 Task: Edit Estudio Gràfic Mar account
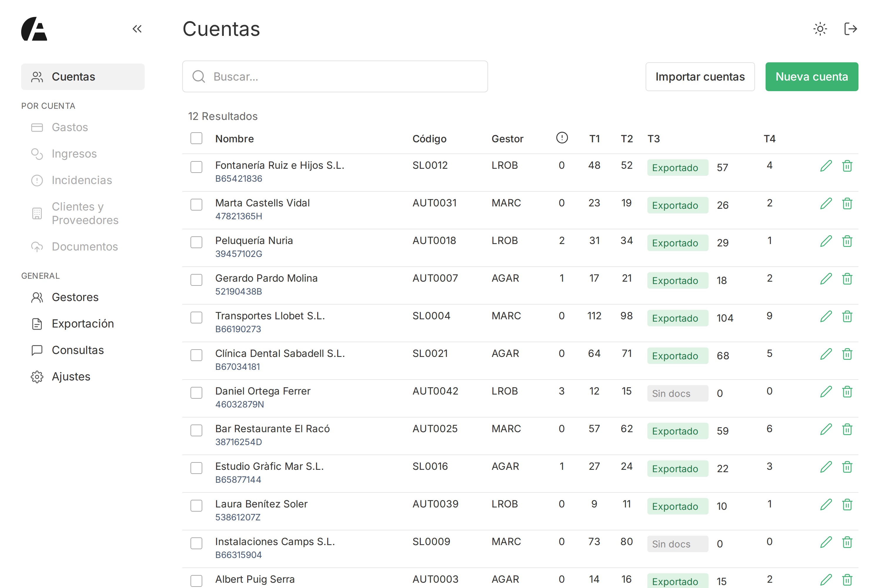pos(826,467)
